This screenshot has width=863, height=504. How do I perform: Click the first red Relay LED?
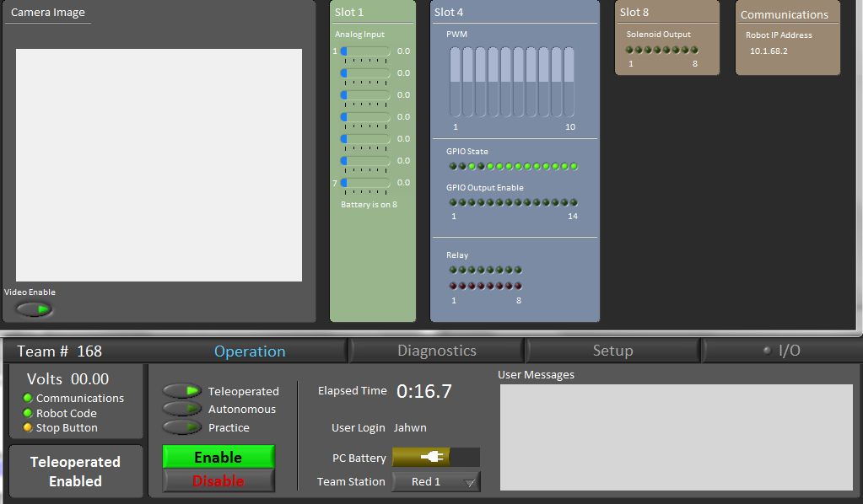[x=453, y=286]
